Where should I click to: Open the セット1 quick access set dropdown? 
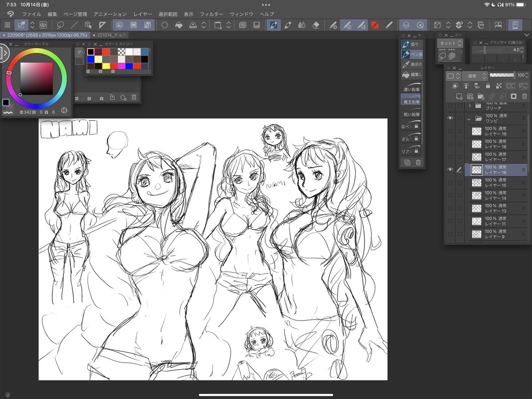pyautogui.click(x=450, y=43)
